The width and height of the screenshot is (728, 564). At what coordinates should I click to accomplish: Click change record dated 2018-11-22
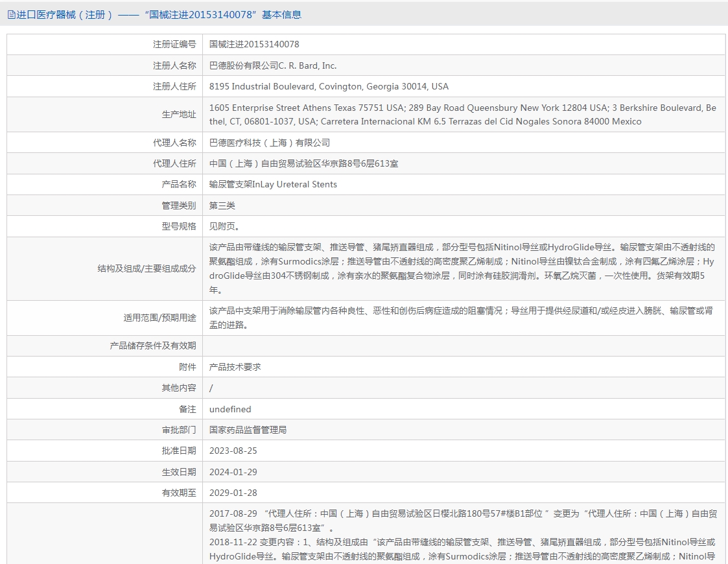(x=463, y=549)
